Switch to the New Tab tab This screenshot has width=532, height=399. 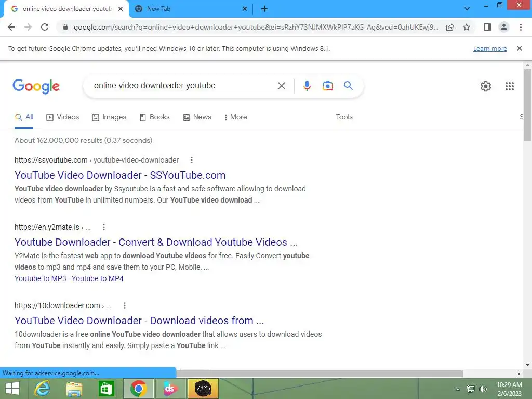191,9
